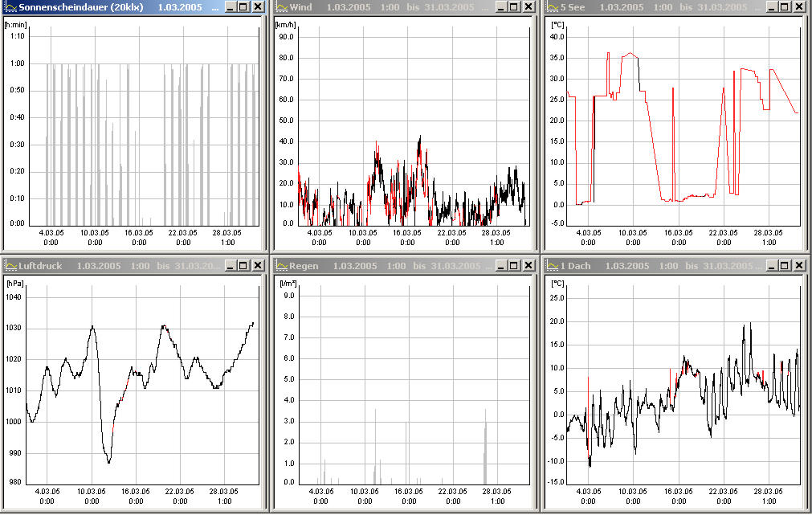Maximize the Regen window

click(x=514, y=266)
